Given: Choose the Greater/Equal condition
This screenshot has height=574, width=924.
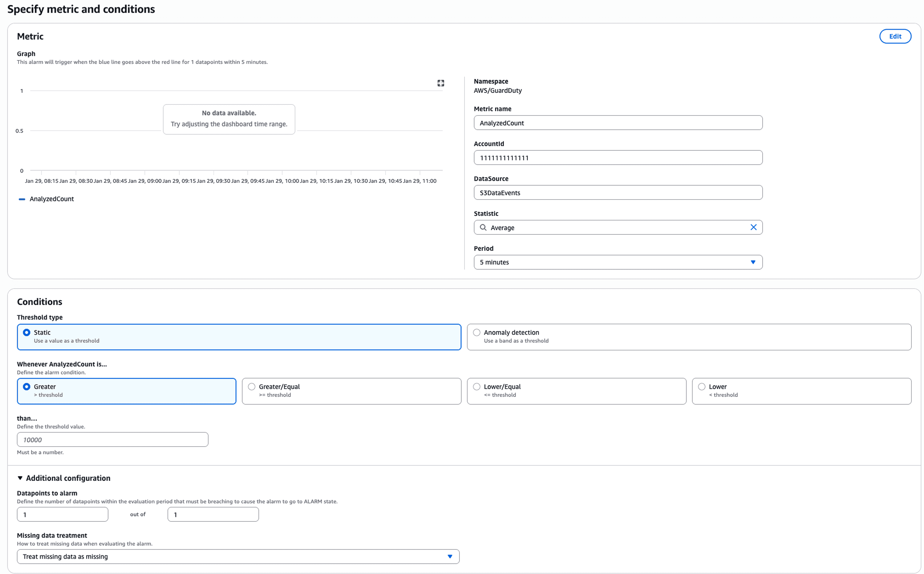Looking at the screenshot, I should (x=251, y=387).
